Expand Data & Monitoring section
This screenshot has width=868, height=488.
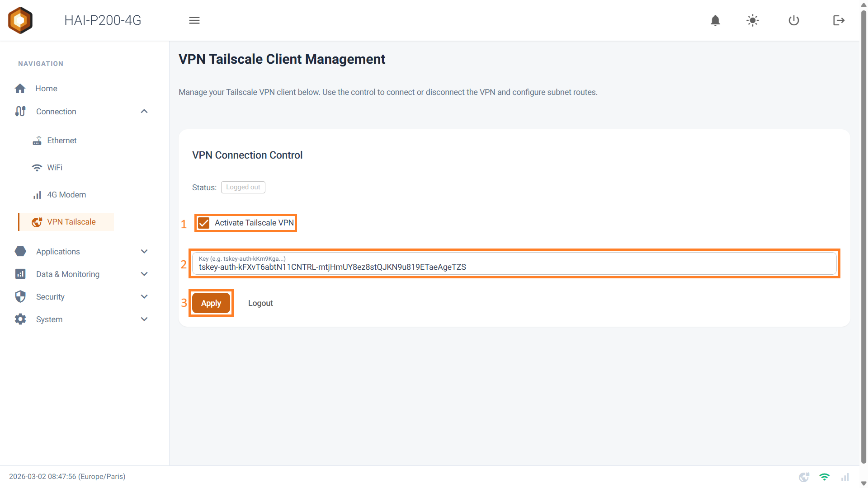[144, 274]
